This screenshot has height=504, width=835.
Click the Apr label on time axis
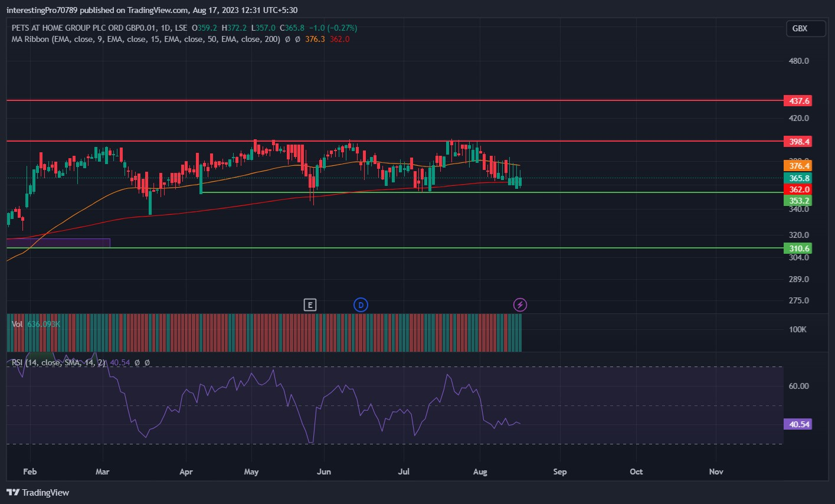pyautogui.click(x=186, y=472)
